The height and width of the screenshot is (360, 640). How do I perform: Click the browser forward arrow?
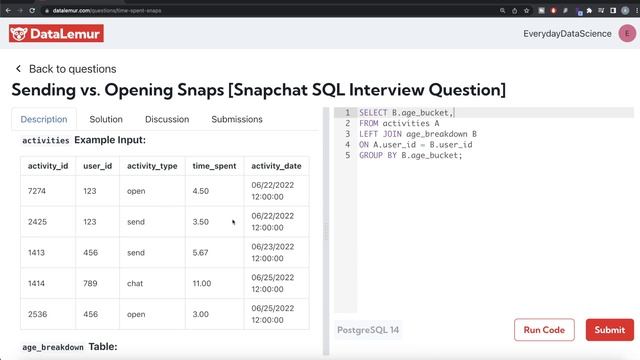click(x=20, y=11)
